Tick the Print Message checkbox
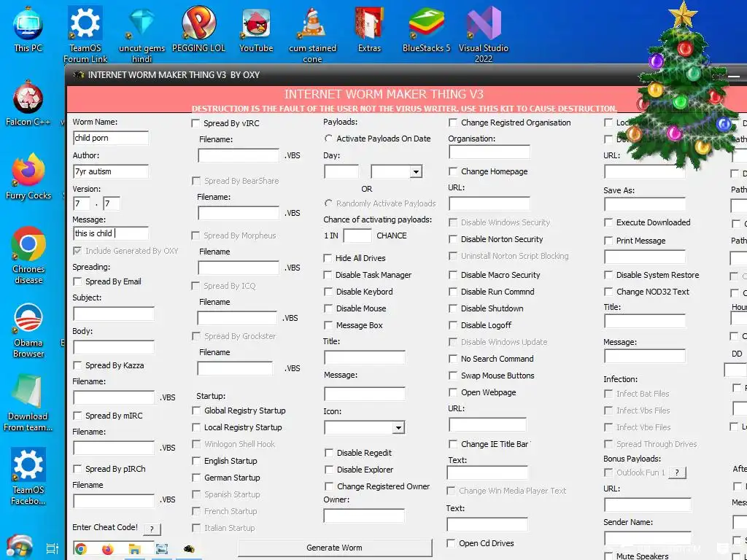 608,241
